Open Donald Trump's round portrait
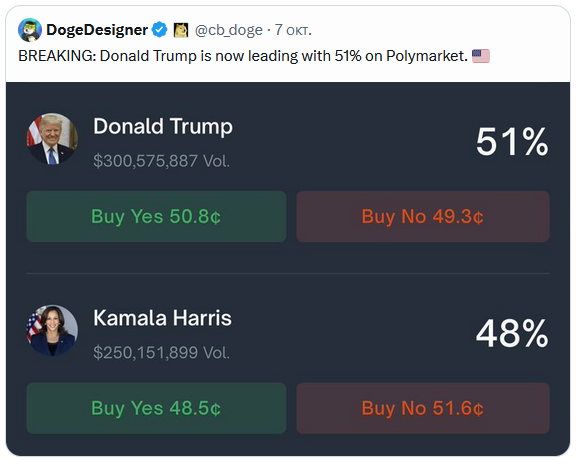 pos(52,139)
